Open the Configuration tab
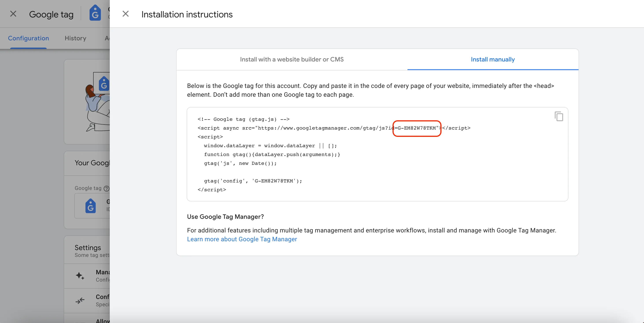Image resolution: width=644 pixels, height=323 pixels. (28, 38)
